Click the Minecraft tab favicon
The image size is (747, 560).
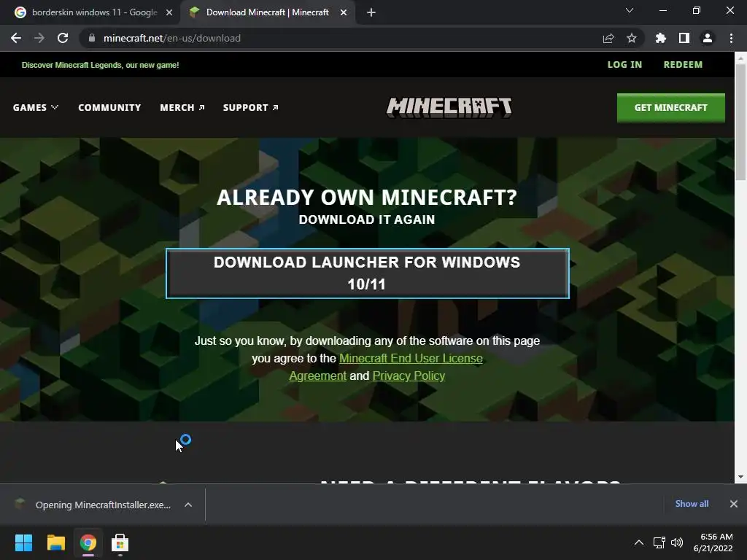click(x=194, y=12)
